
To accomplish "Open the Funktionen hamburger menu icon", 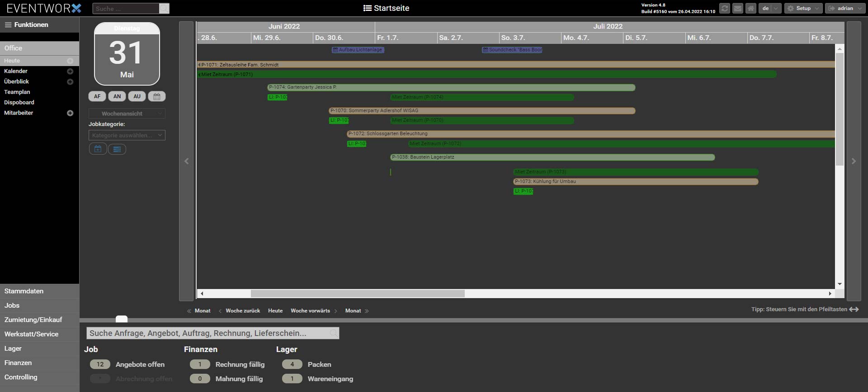I will (x=8, y=25).
